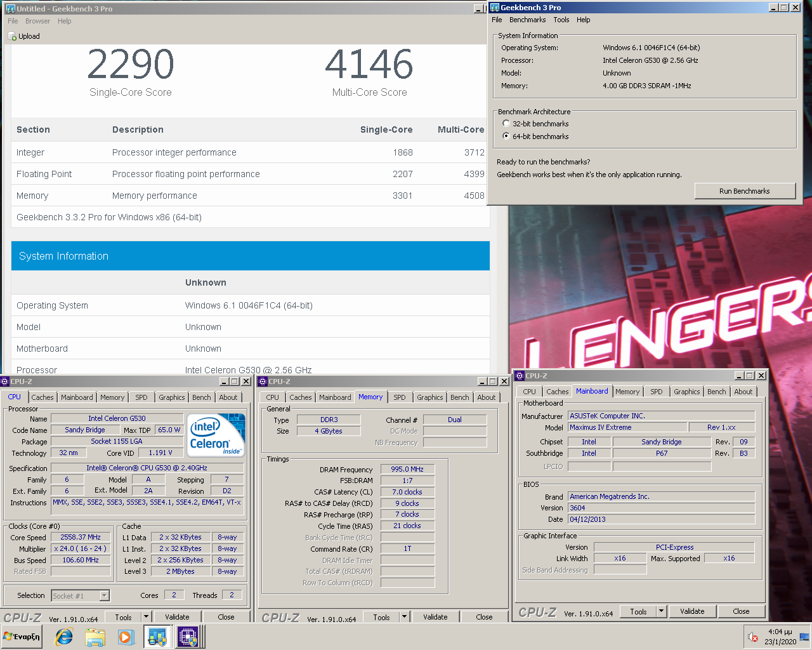The height and width of the screenshot is (650, 812).
Task: Open About tab in middle CPU-Z window
Action: 487,397
